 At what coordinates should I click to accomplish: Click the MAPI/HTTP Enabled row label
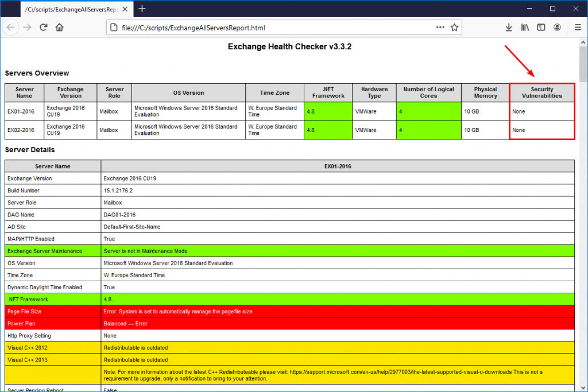53,239
